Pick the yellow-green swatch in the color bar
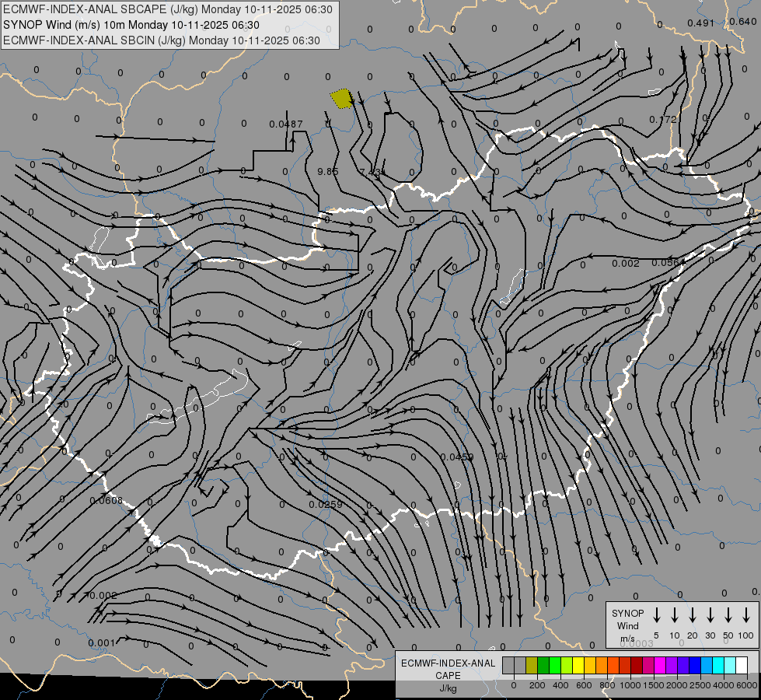Screen dimensions: 761x700 click(567, 665)
